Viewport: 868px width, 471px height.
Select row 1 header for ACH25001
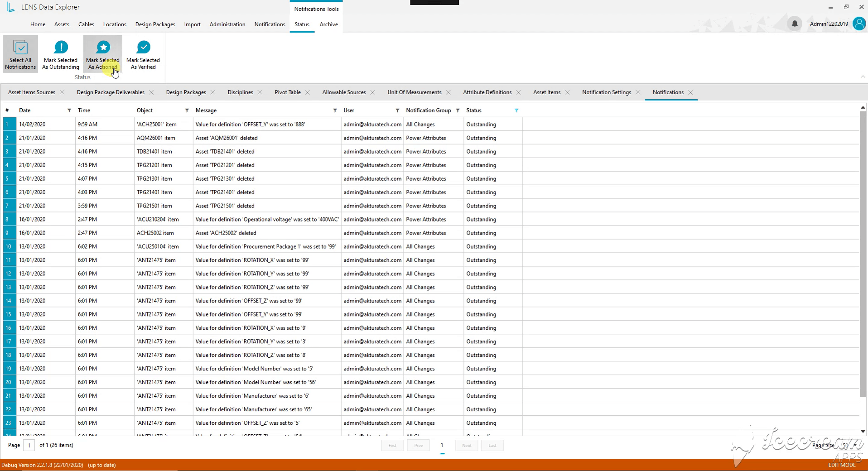coord(9,124)
